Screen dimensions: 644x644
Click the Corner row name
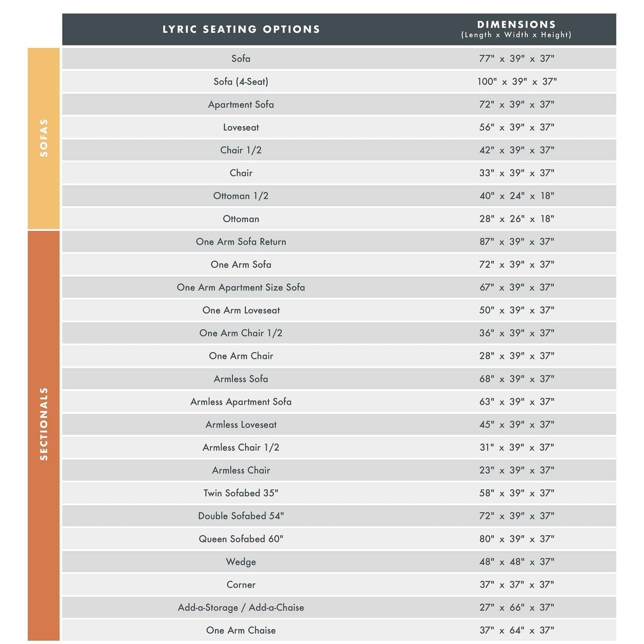[241, 585]
